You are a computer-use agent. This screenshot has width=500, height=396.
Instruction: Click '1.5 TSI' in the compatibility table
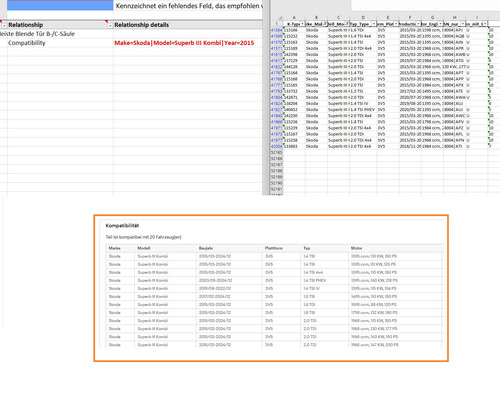(x=309, y=296)
